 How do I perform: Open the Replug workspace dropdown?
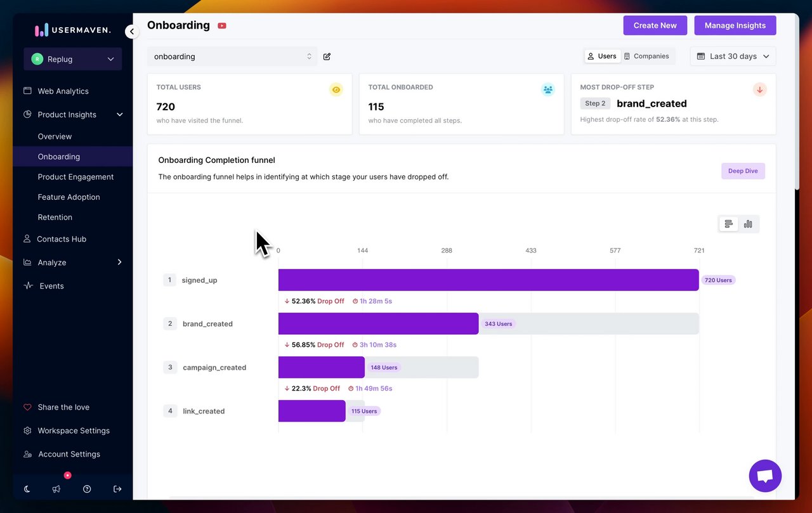73,59
